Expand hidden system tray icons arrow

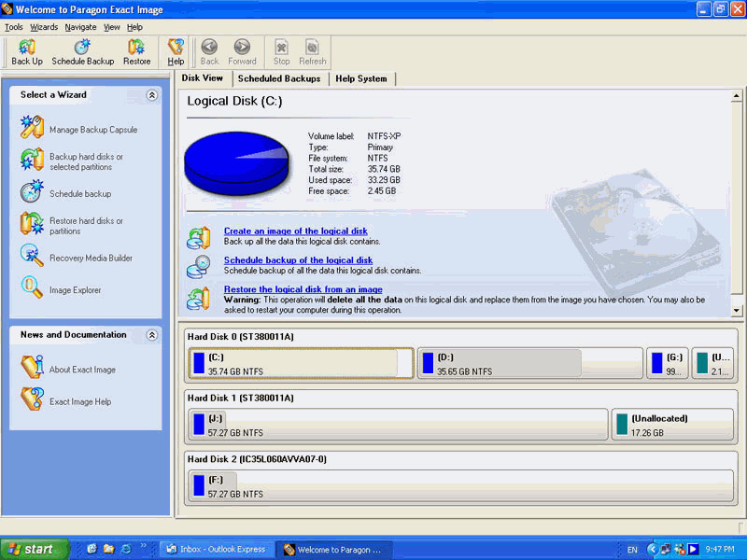click(652, 550)
